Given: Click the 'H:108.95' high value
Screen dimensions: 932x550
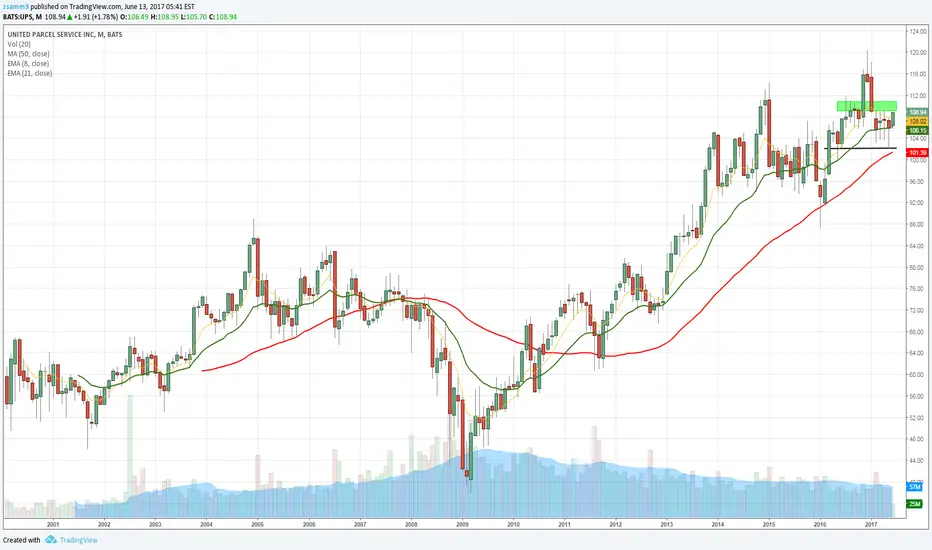Looking at the screenshot, I should (x=165, y=17).
